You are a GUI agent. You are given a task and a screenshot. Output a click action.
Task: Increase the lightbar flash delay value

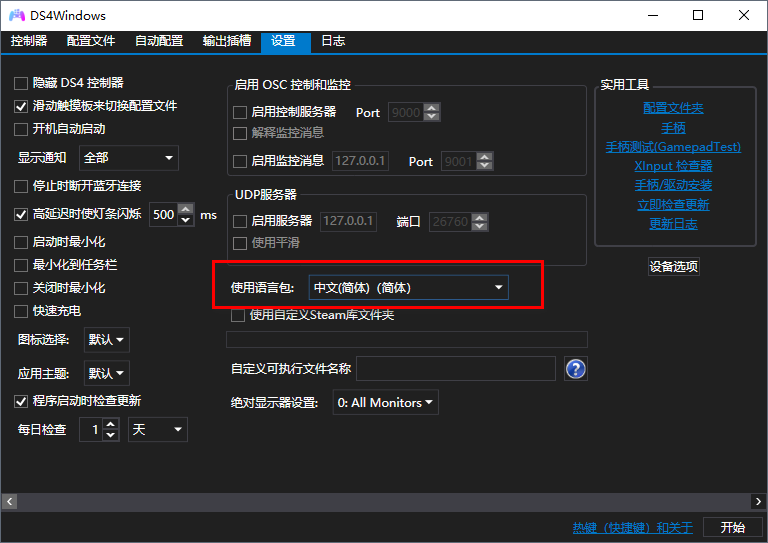[186, 209]
